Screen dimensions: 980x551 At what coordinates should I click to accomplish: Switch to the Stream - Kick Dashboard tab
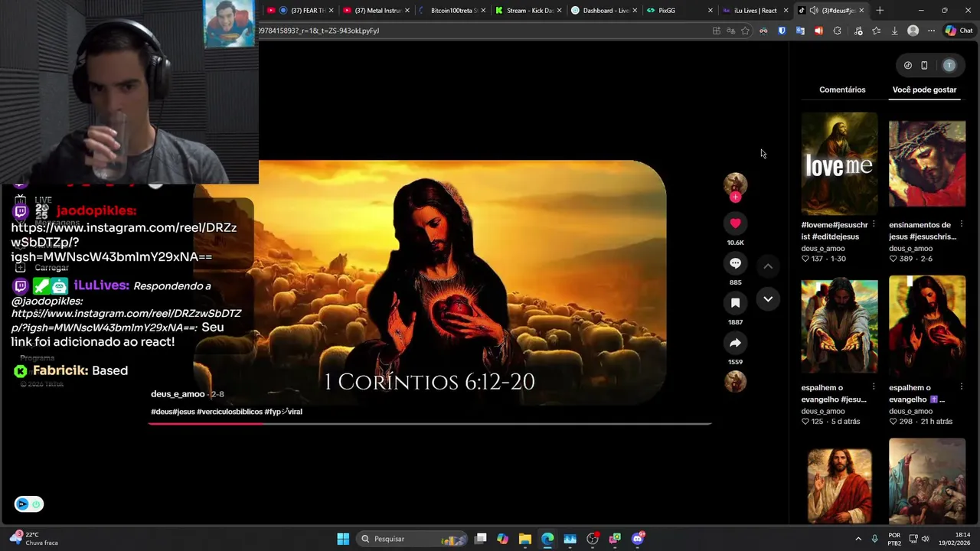[528, 11]
